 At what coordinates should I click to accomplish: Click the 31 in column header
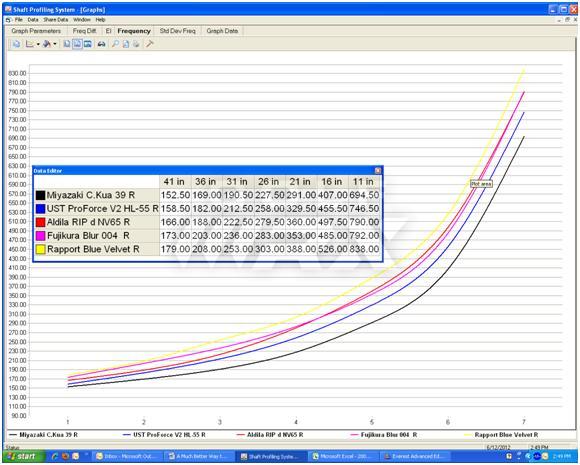pos(237,182)
